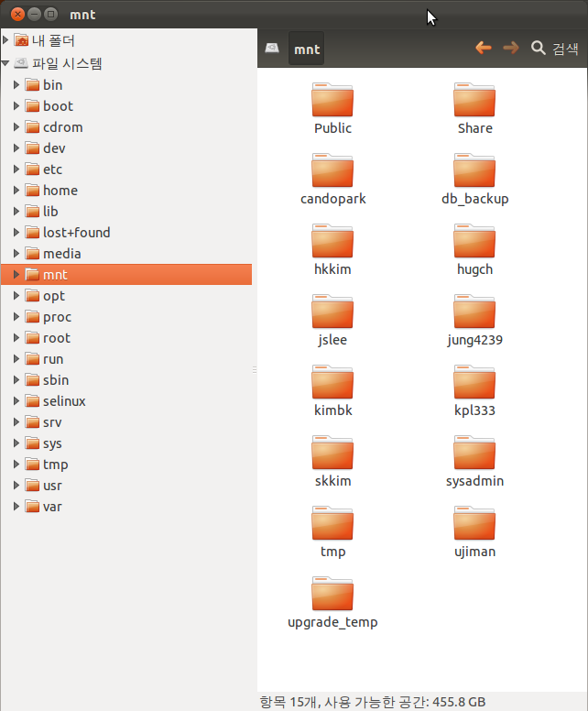
Task: Go forward with the right arrow
Action: coord(511,48)
